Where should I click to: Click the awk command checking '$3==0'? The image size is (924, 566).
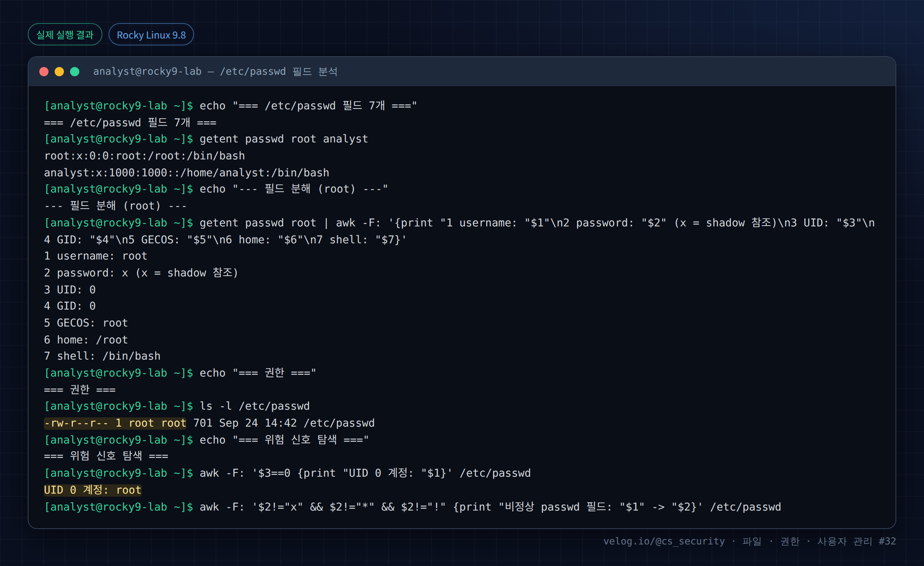(365, 473)
